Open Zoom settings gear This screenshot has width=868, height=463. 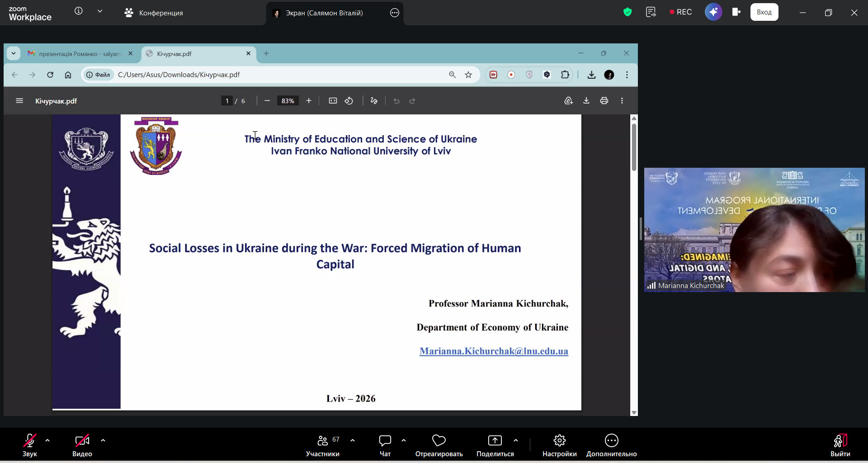point(559,445)
